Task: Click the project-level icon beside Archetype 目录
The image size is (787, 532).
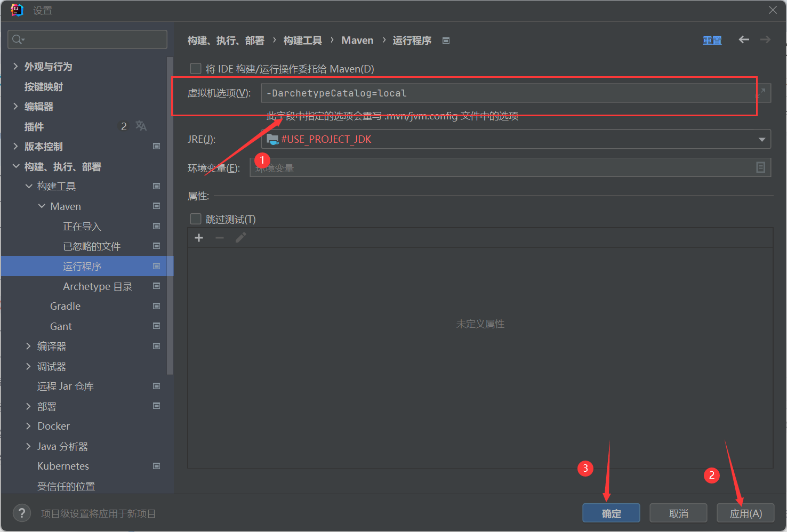Action: 157,286
